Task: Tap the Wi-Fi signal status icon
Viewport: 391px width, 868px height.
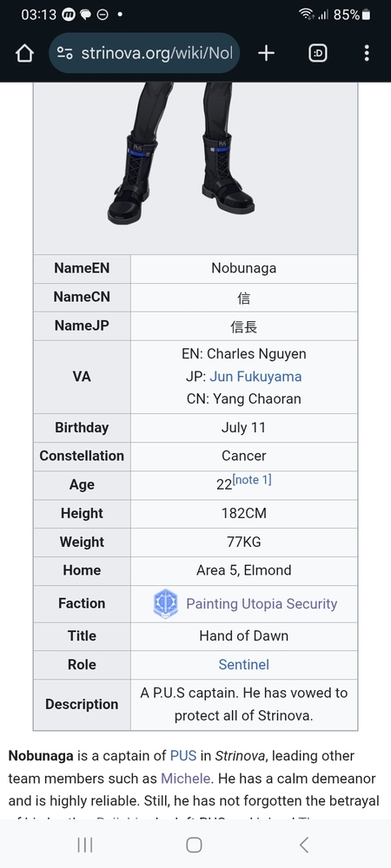Action: click(x=306, y=15)
